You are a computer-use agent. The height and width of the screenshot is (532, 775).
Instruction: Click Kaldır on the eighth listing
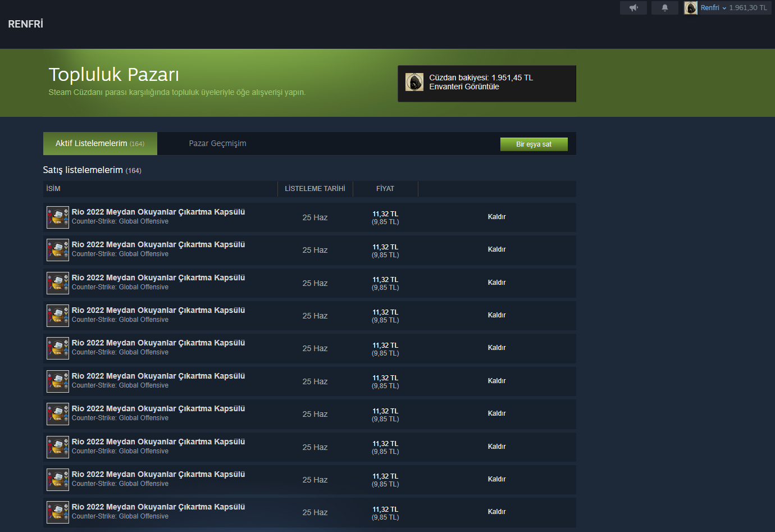click(x=497, y=447)
